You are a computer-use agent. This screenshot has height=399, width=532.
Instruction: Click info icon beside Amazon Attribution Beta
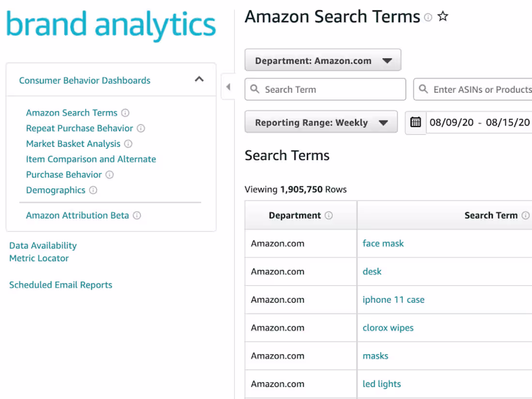point(137,215)
